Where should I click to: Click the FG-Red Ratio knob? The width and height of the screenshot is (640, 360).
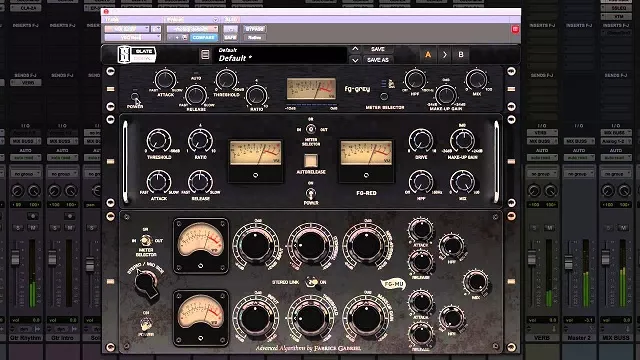(200, 141)
